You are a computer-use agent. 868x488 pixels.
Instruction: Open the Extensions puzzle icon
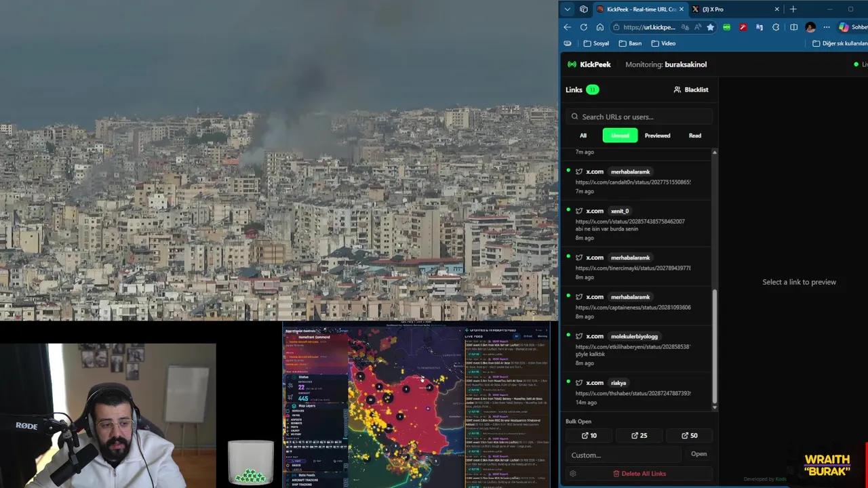click(776, 27)
